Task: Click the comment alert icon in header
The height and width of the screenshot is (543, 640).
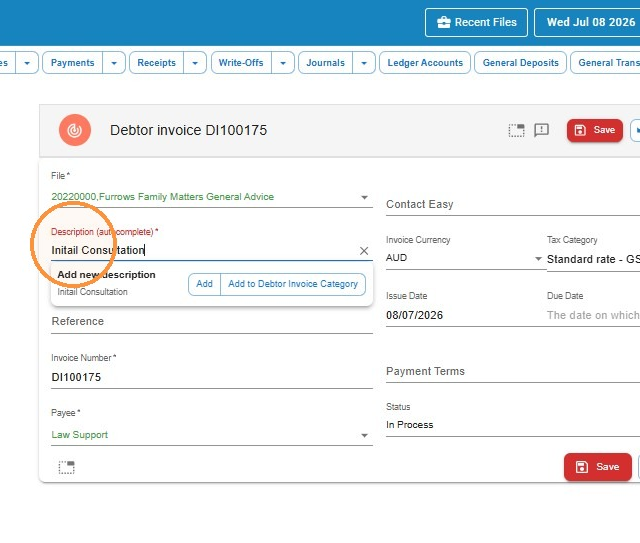Action: (541, 130)
